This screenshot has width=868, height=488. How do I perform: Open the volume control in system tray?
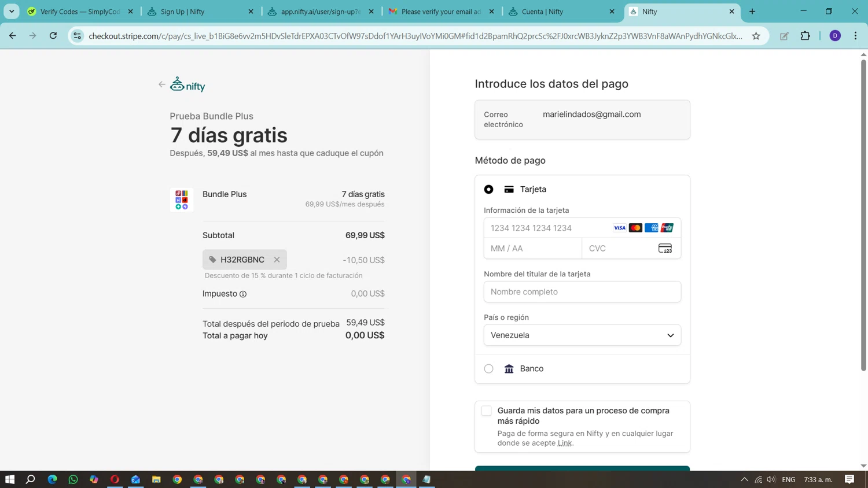coord(771,479)
